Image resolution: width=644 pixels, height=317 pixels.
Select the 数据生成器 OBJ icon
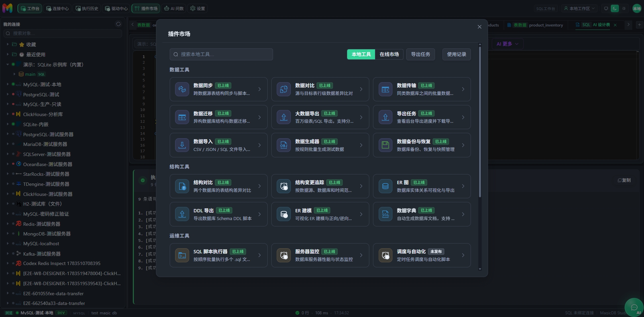click(284, 145)
